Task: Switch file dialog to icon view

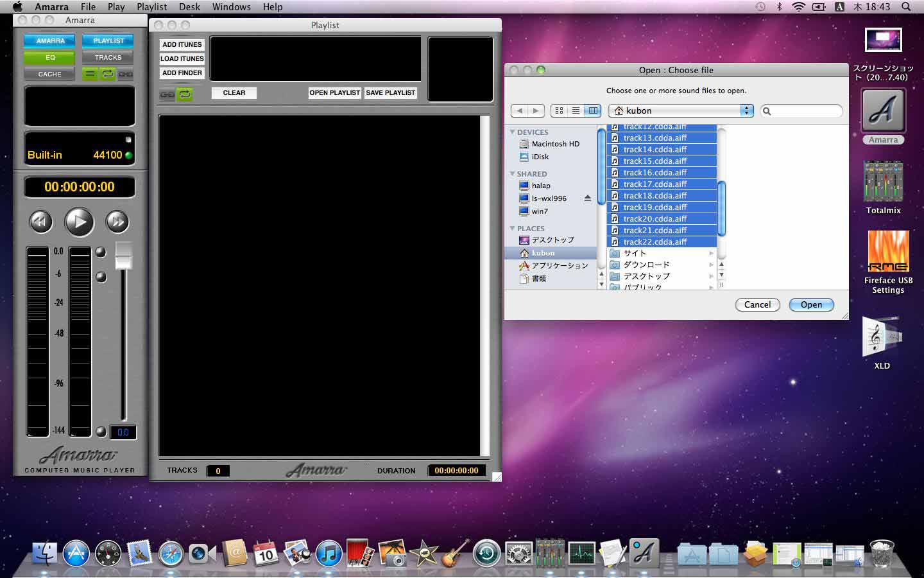Action: 559,110
